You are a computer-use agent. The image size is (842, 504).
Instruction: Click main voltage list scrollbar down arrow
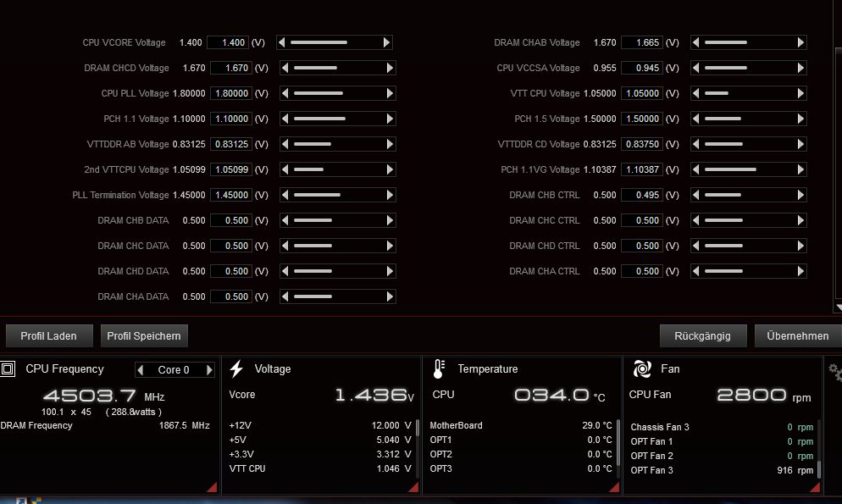click(839, 308)
